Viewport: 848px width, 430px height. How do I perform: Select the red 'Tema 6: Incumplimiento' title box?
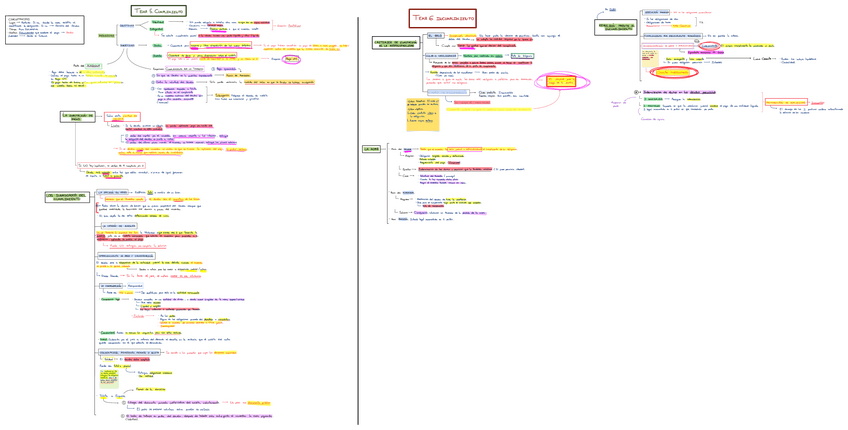[x=442, y=18]
